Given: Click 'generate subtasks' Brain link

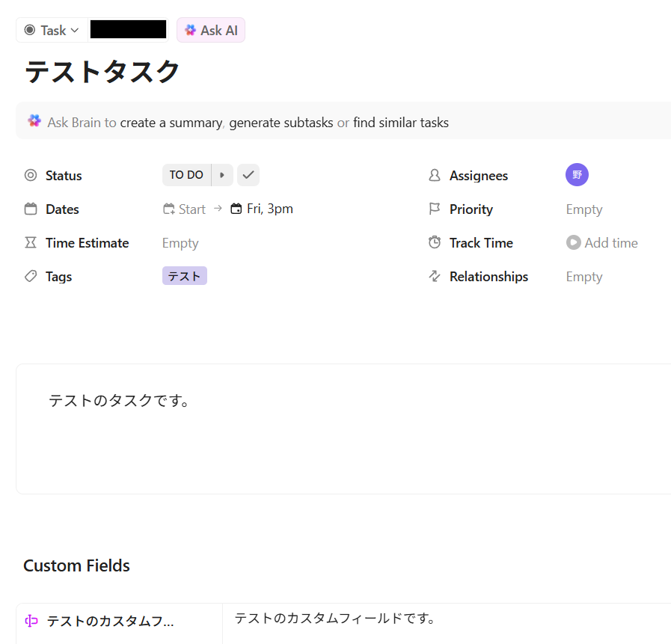Looking at the screenshot, I should [x=281, y=123].
